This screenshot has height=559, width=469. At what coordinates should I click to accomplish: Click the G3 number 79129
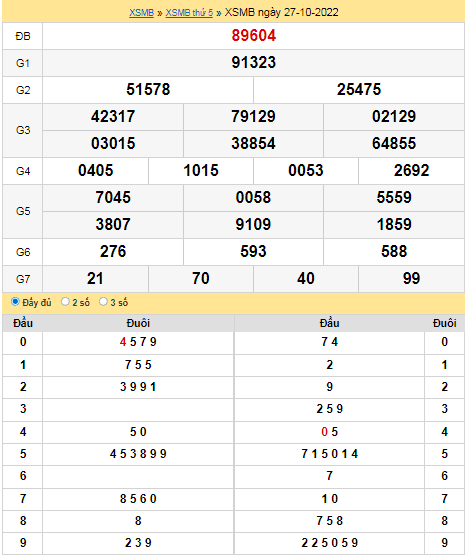pyautogui.click(x=253, y=117)
